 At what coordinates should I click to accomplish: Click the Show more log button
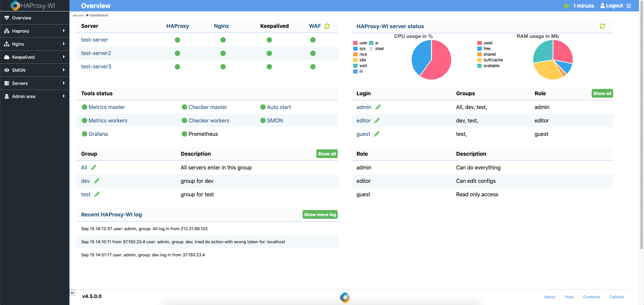[x=320, y=214]
